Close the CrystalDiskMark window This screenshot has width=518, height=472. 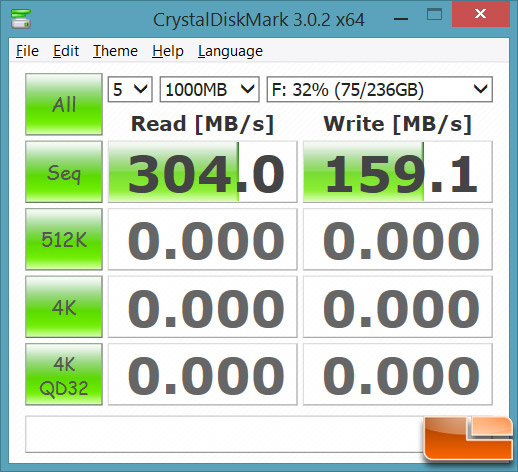point(481,14)
